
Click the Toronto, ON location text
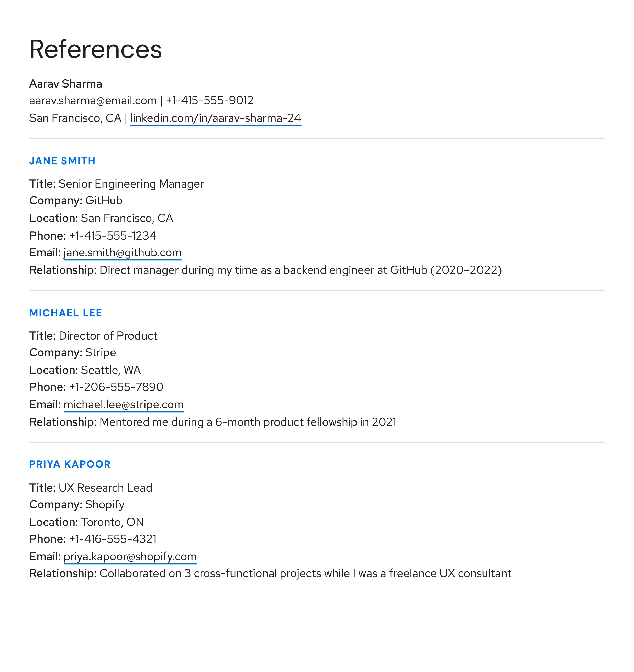(112, 522)
